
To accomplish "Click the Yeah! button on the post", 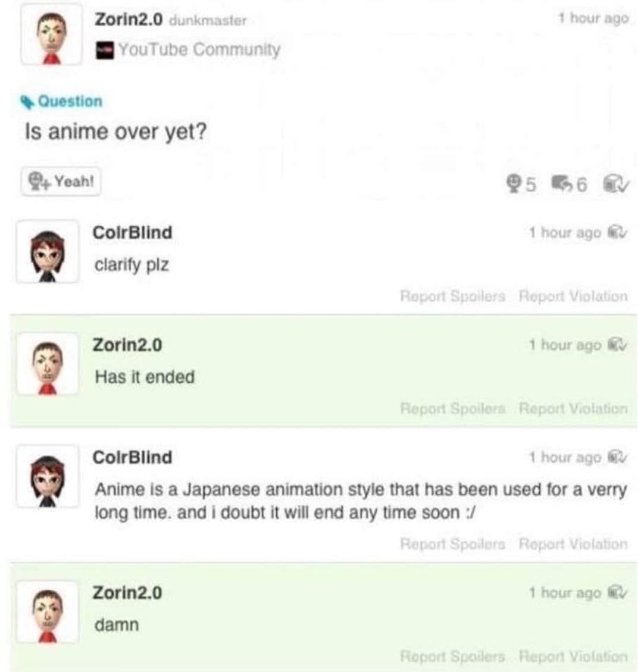I will (x=61, y=182).
